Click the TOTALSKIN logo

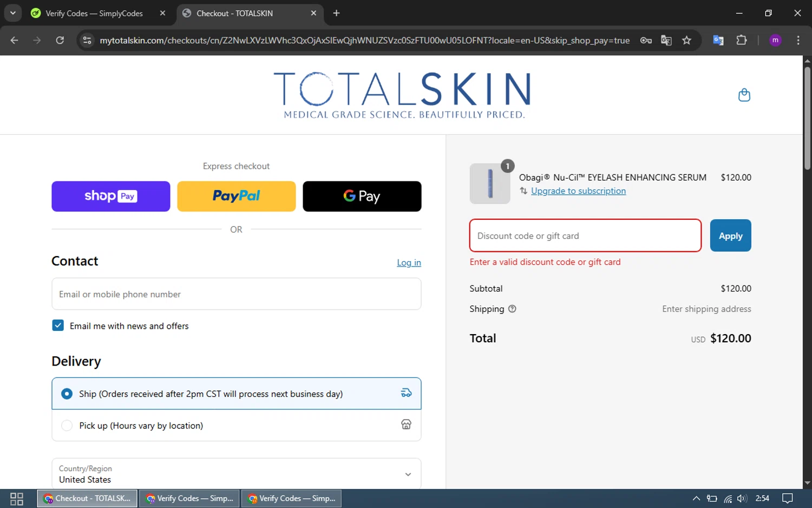[402, 95]
